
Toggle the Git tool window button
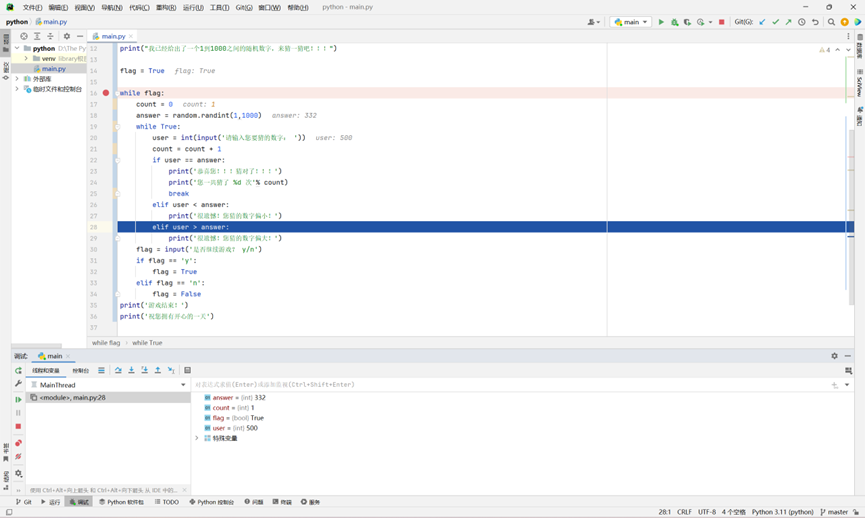click(x=24, y=502)
